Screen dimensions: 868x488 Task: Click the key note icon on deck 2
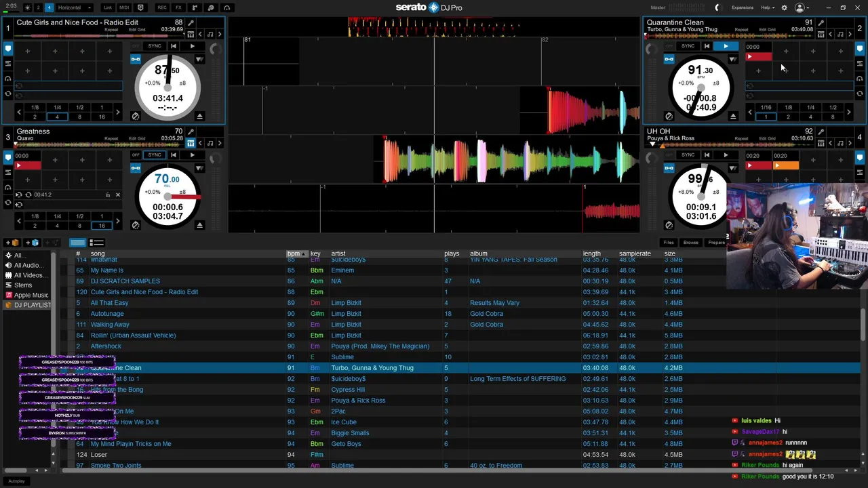(x=840, y=34)
